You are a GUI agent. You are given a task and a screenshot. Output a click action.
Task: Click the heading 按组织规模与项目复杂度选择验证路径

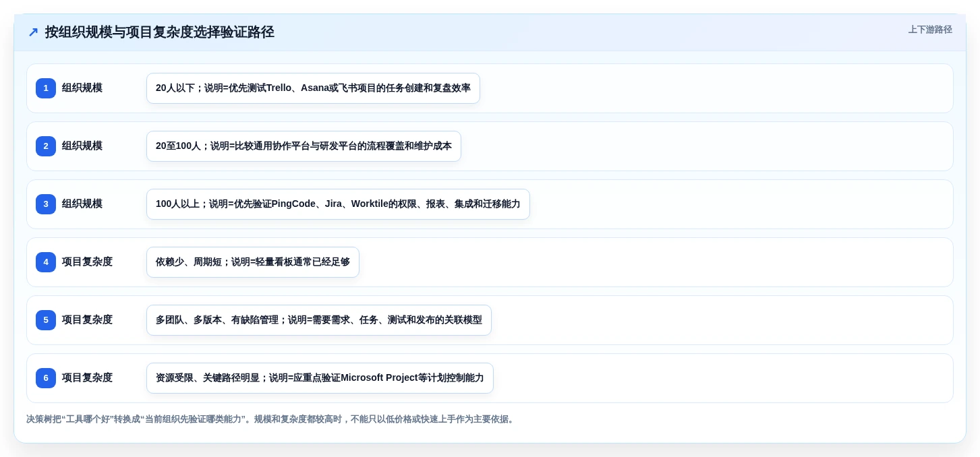[160, 32]
